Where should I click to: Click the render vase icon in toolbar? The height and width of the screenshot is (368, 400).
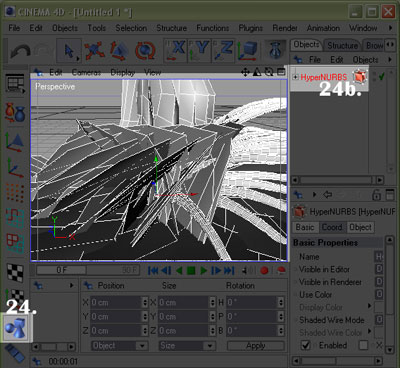[x=275, y=50]
